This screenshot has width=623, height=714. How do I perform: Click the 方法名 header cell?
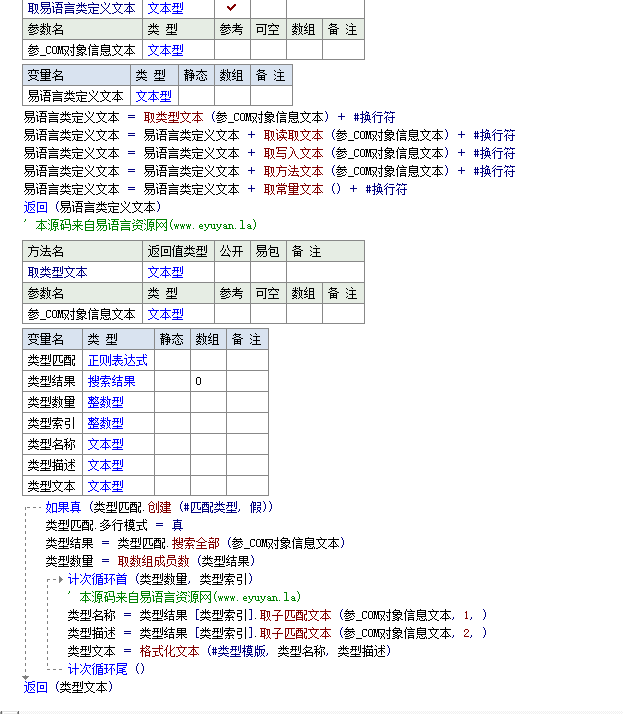[x=82, y=251]
